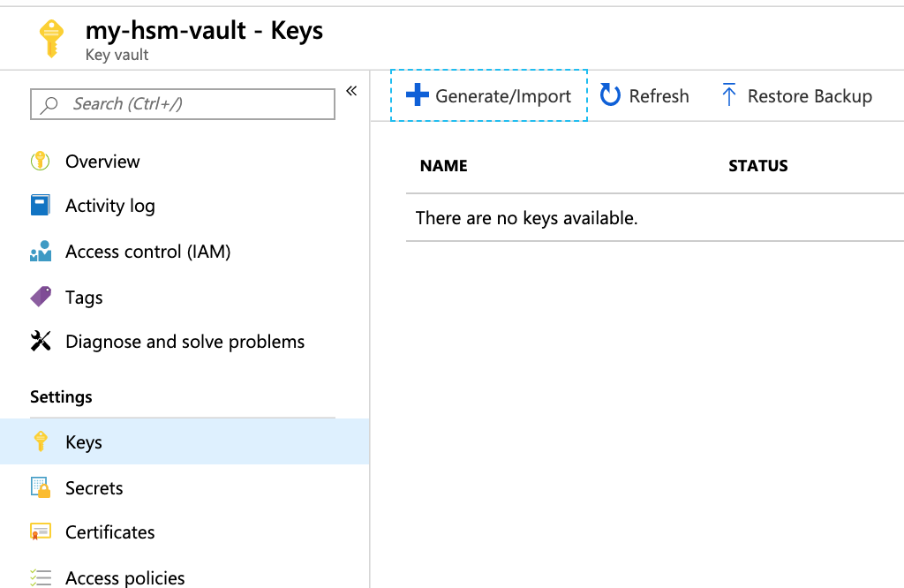904x588 pixels.
Task: Collapse the sidebar with the double-chevron
Action: point(351,91)
